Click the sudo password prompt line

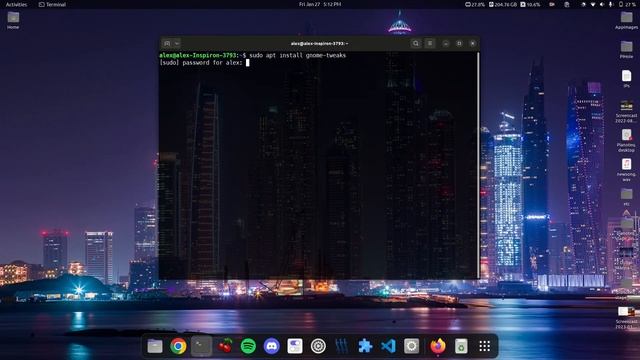[204, 62]
